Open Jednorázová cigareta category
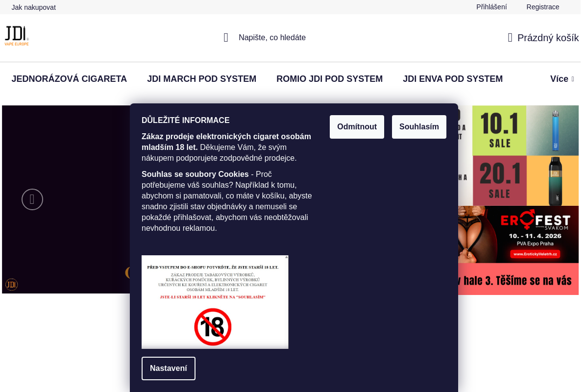 point(69,79)
